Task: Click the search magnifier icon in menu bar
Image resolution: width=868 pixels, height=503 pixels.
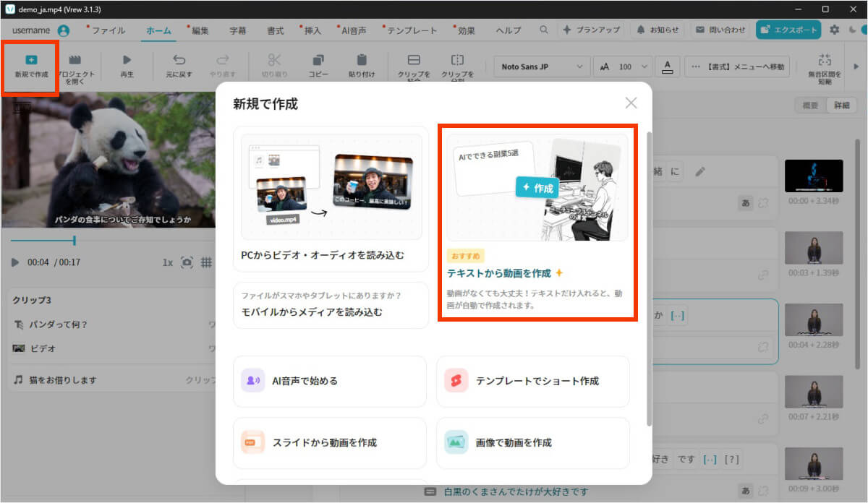Action: coord(544,30)
